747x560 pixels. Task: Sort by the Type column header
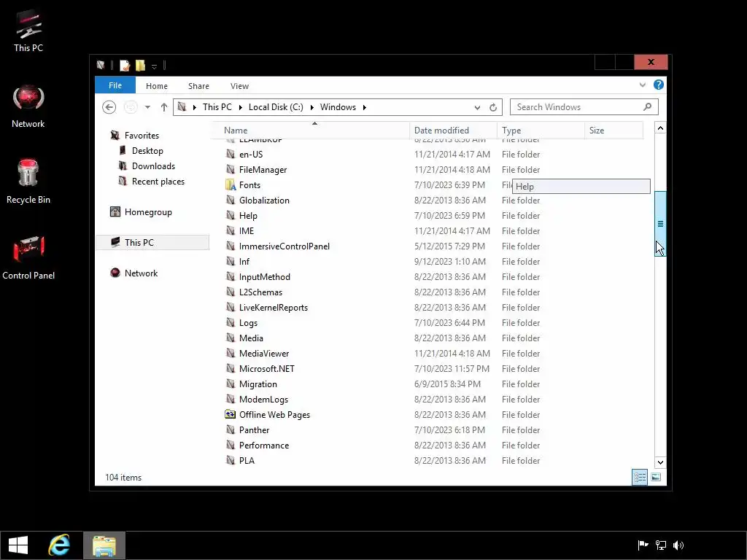pyautogui.click(x=541, y=131)
